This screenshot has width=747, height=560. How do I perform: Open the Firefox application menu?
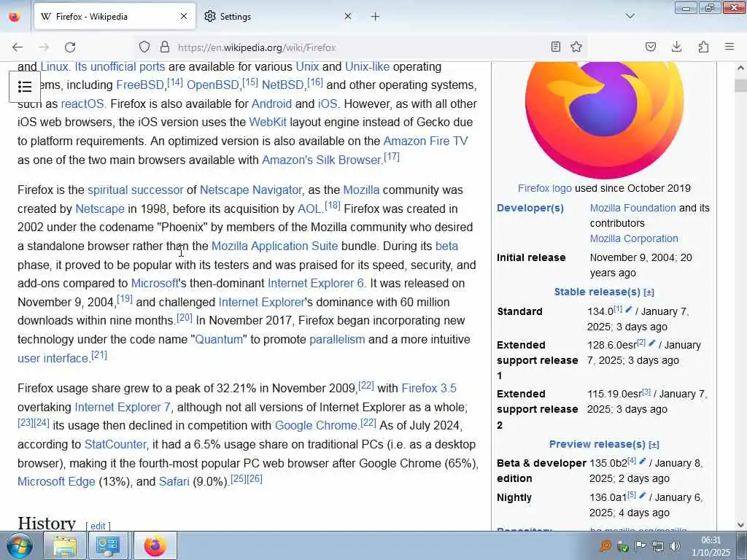pos(729,47)
